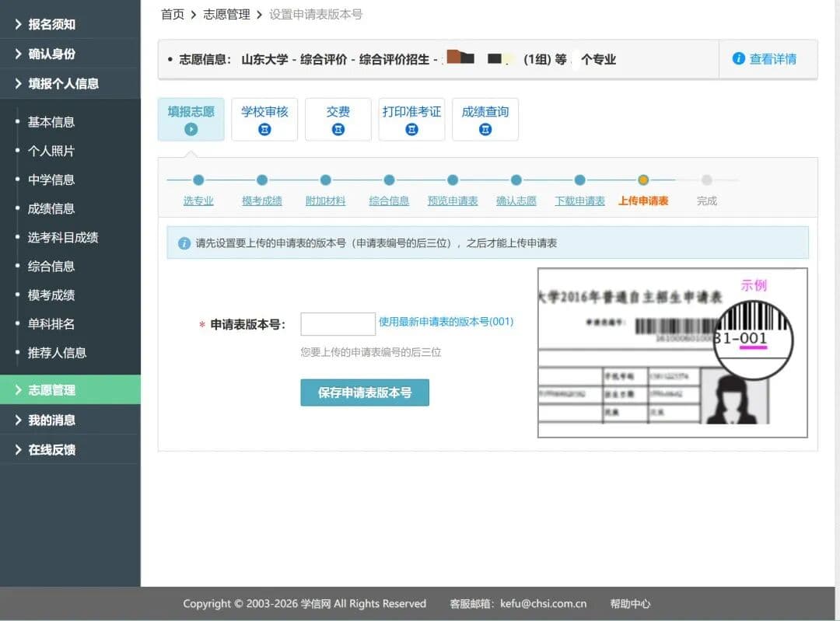Go to 首页 in the breadcrumb

pos(173,15)
